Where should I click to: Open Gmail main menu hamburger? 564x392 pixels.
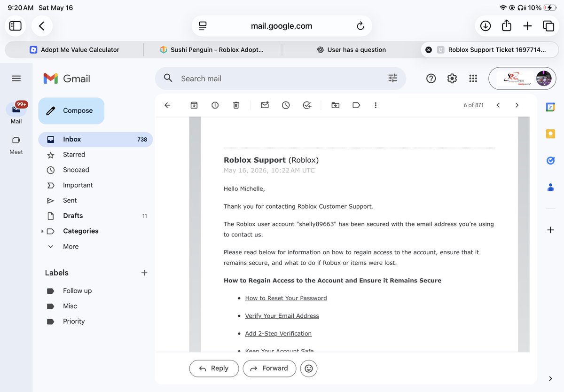click(x=16, y=78)
